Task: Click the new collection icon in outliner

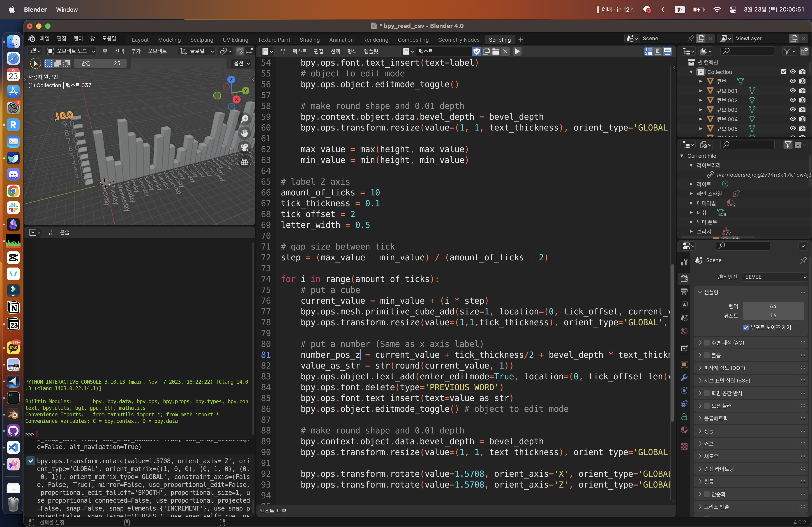Action: click(x=804, y=51)
